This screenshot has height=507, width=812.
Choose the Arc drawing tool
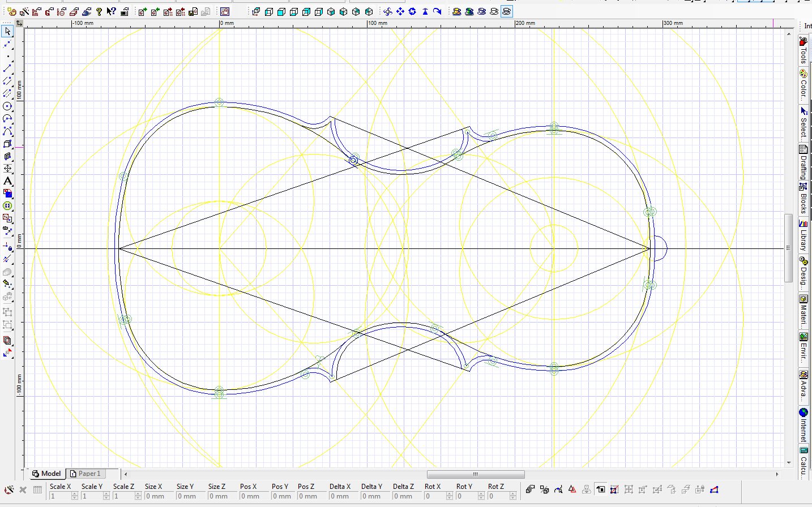[7, 119]
